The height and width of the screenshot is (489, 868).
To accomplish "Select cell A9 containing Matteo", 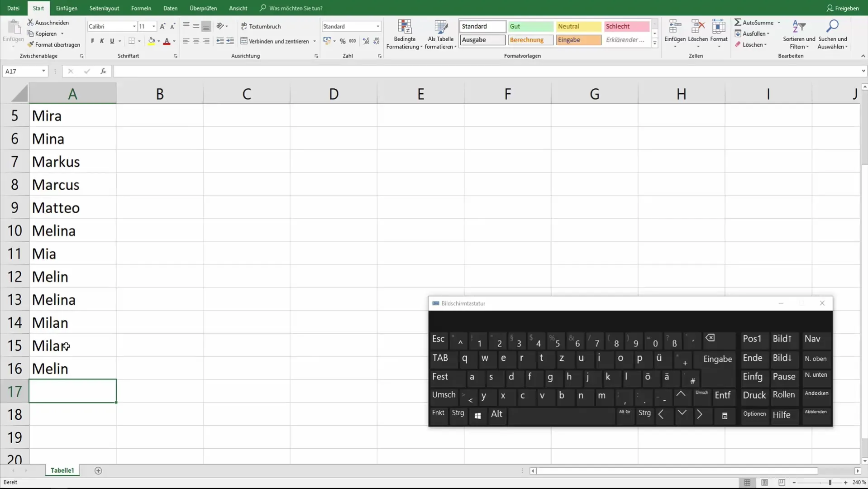I will tap(72, 208).
